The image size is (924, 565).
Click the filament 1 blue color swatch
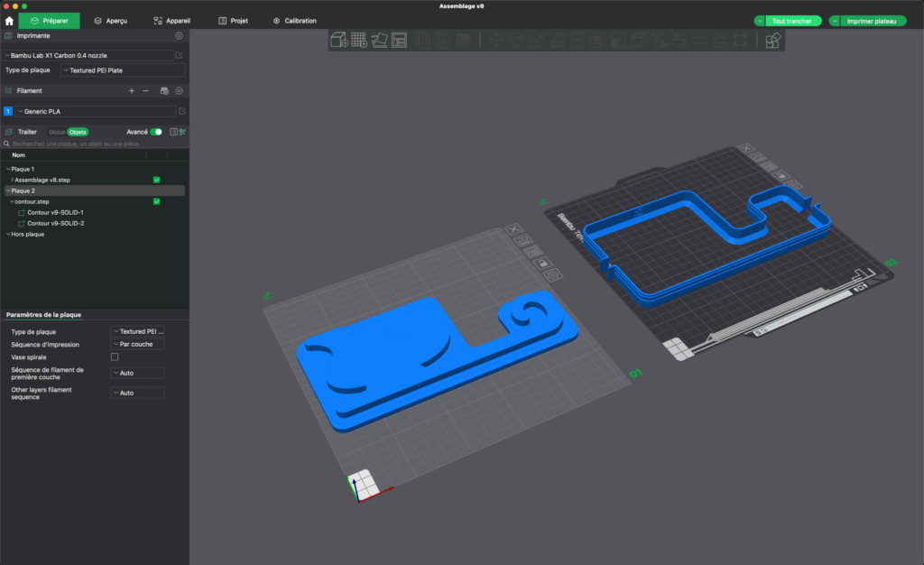[x=7, y=111]
